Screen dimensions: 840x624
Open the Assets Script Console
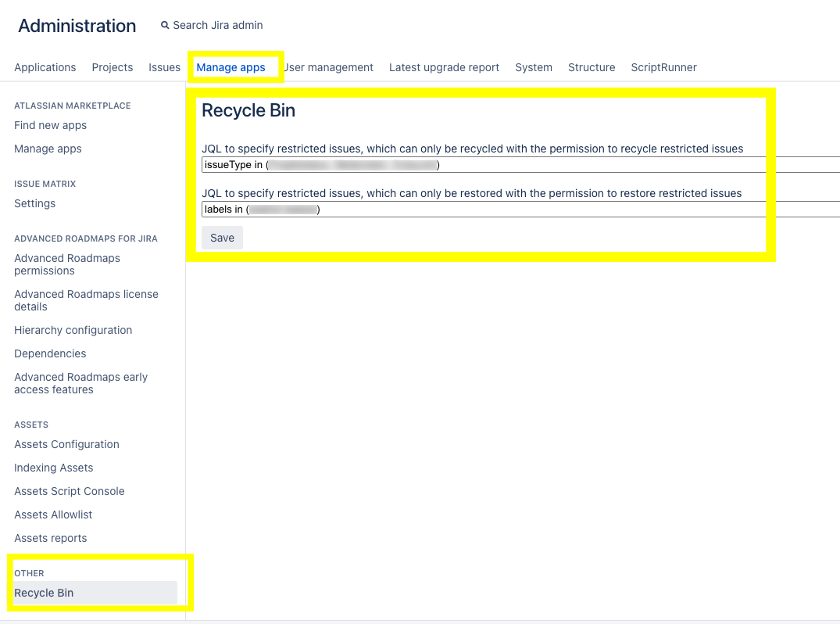coord(70,491)
